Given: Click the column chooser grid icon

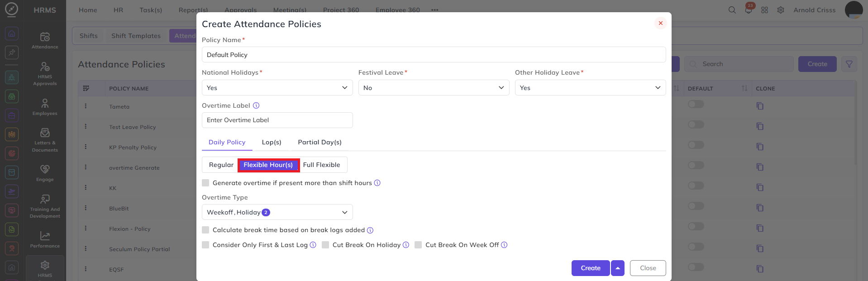Looking at the screenshot, I should click(x=86, y=88).
